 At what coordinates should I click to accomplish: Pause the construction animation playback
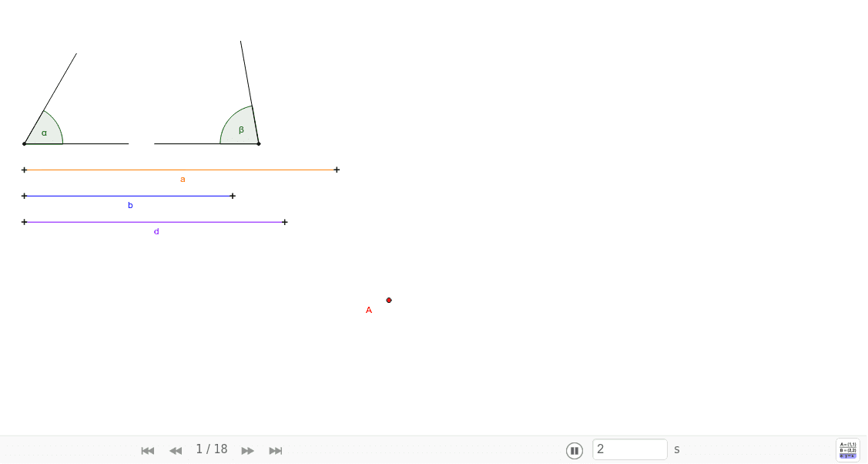pos(574,451)
